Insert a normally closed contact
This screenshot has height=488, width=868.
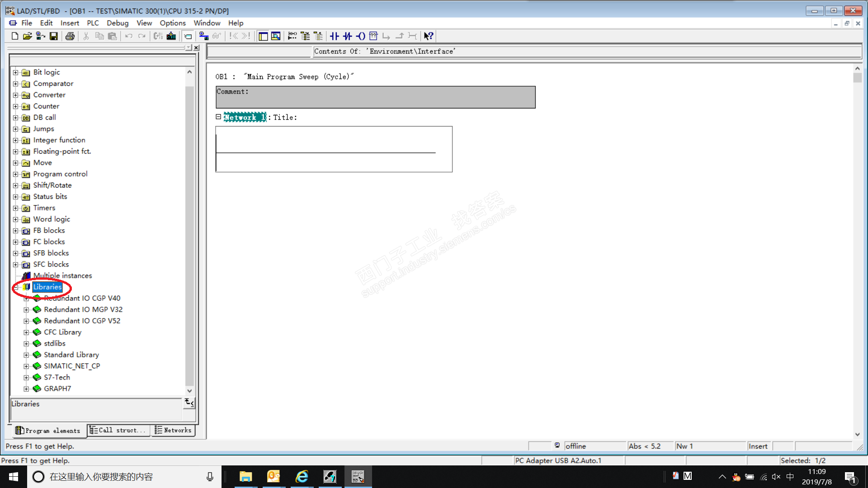[x=347, y=36]
